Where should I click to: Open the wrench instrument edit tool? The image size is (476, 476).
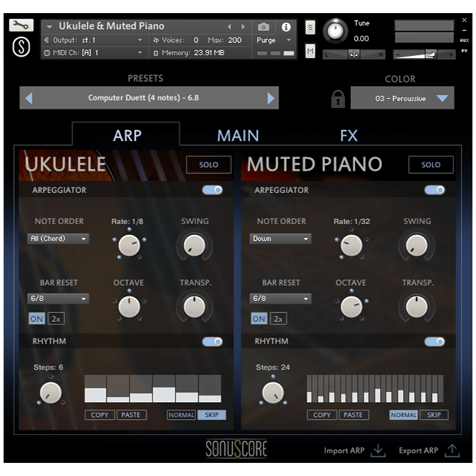tap(21, 25)
